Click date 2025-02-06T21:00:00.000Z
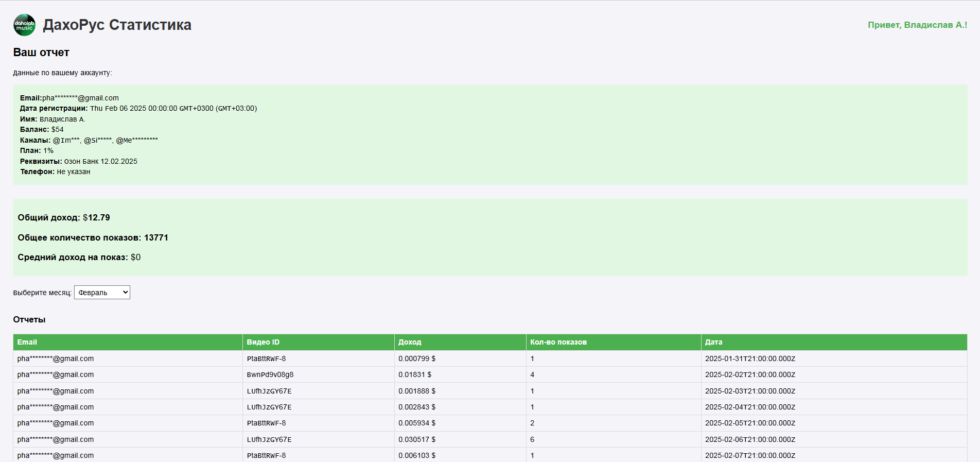Screen dimensions: 980x462 point(750,439)
